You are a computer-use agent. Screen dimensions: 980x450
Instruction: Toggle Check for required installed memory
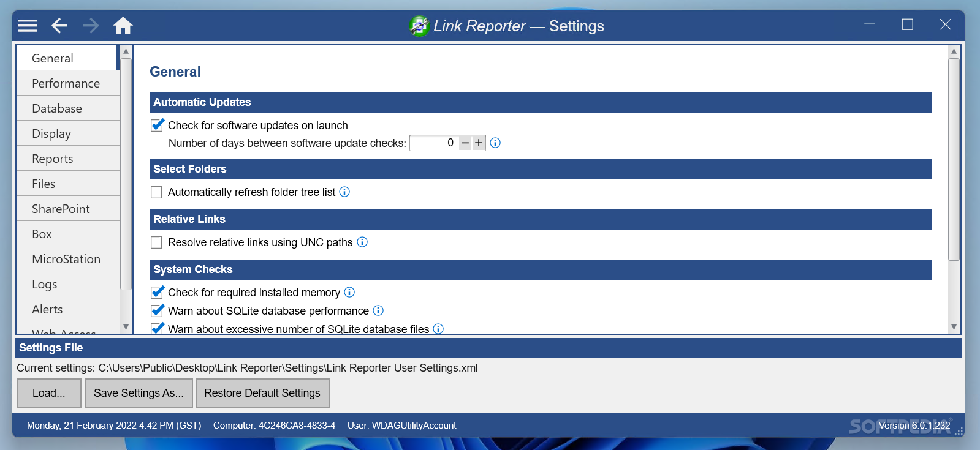[x=157, y=292]
